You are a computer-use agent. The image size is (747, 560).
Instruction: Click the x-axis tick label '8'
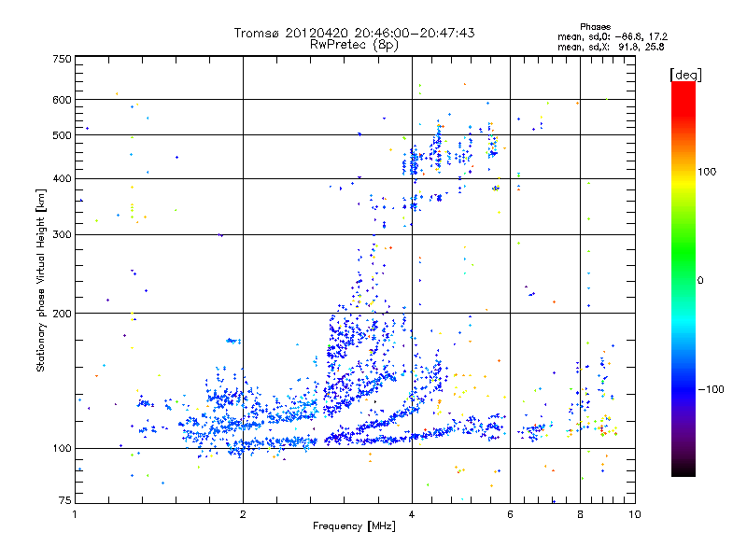tap(580, 514)
